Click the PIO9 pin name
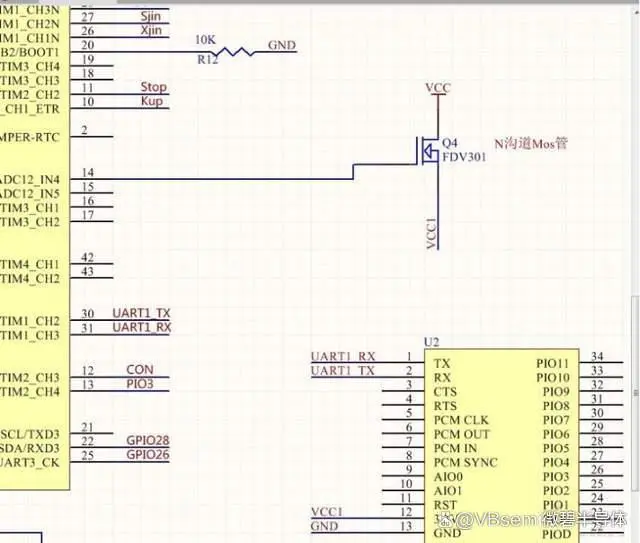 pyautogui.click(x=556, y=392)
